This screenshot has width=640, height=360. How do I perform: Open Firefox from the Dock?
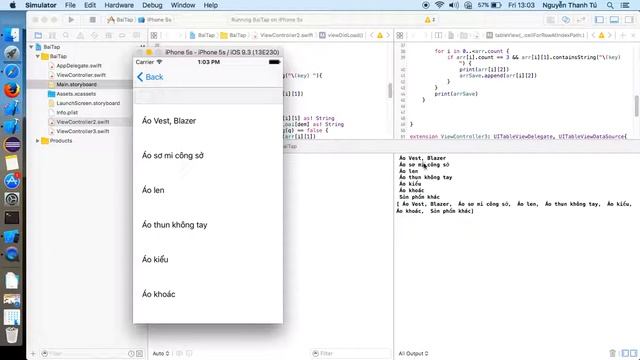tap(12, 90)
